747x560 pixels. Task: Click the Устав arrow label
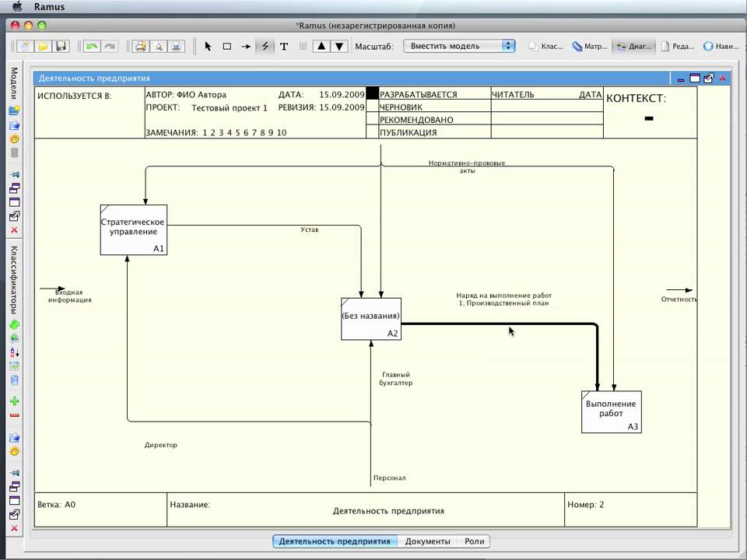coord(309,229)
